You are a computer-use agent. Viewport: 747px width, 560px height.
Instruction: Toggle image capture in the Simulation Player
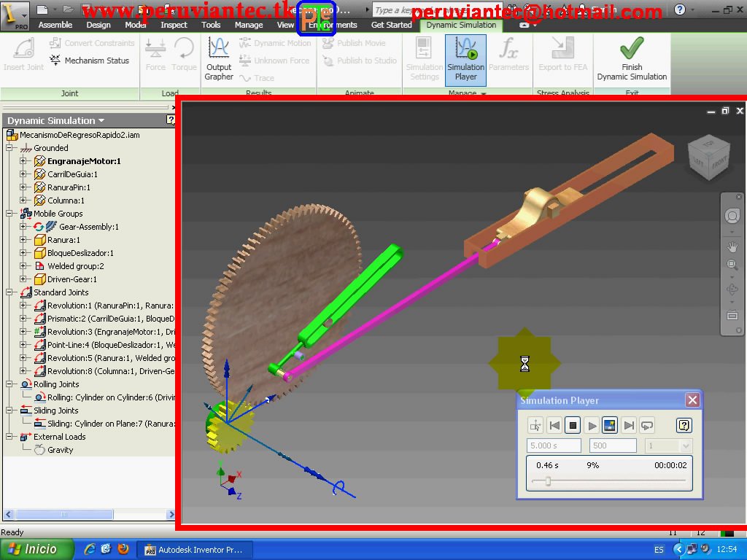click(611, 425)
